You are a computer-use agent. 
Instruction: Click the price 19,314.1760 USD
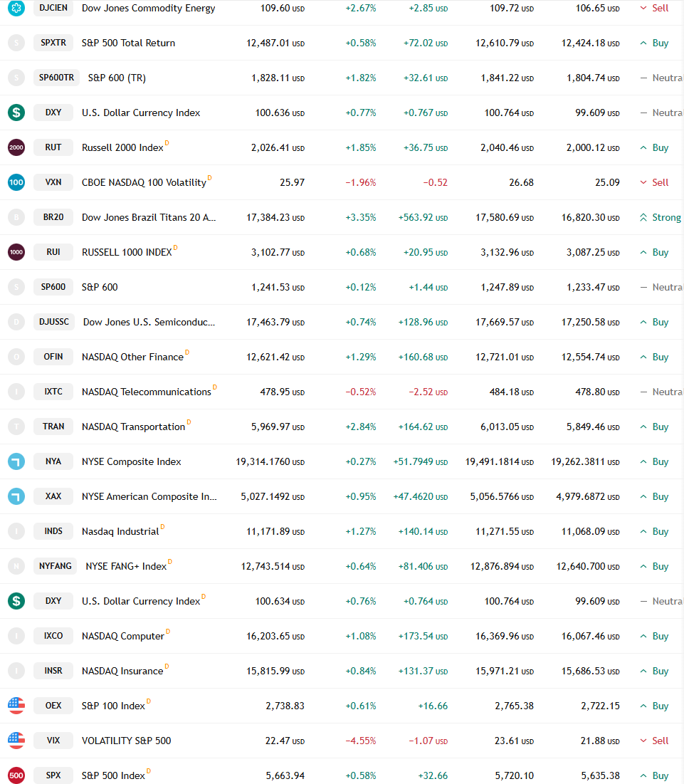point(270,461)
